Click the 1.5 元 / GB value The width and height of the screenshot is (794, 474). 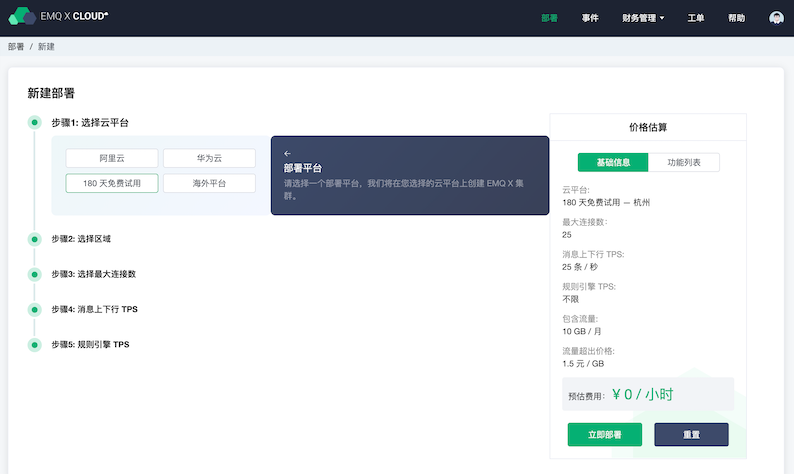[583, 364]
